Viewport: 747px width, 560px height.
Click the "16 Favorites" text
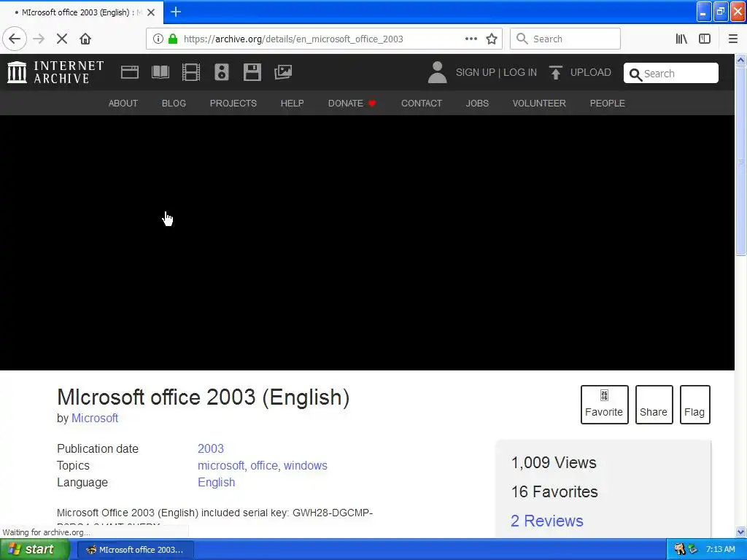click(x=554, y=492)
